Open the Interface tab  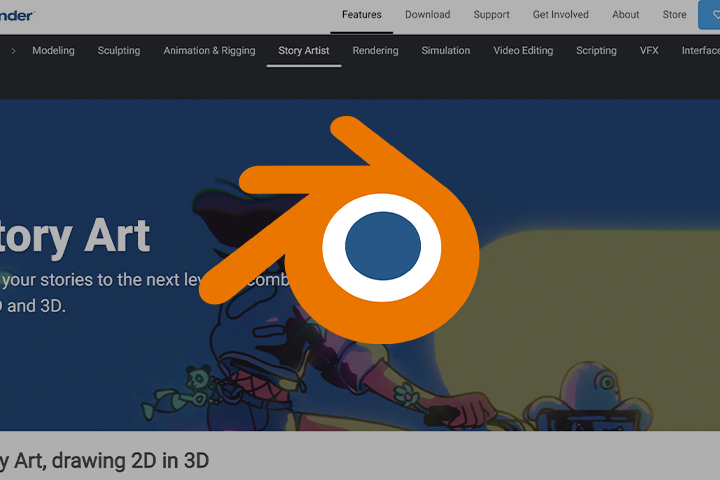[701, 51]
